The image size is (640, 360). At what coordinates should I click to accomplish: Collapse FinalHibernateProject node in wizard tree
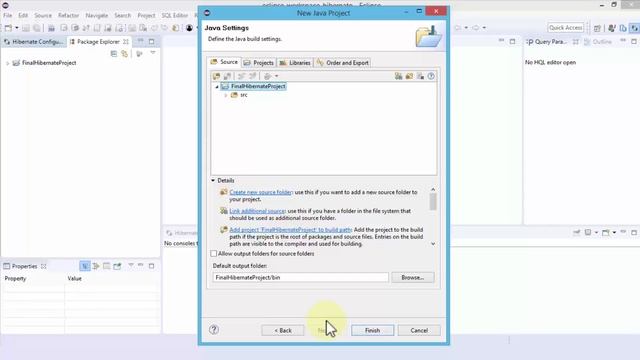point(217,87)
